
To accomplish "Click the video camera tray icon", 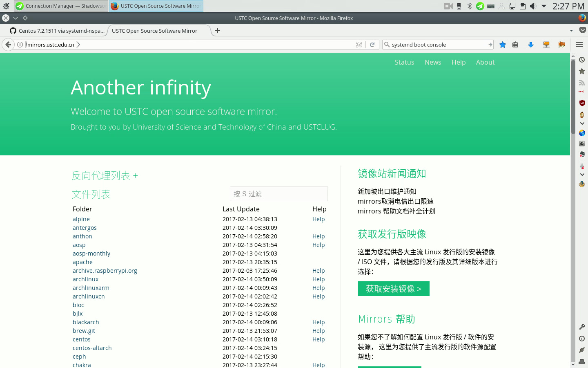I will pos(448,6).
